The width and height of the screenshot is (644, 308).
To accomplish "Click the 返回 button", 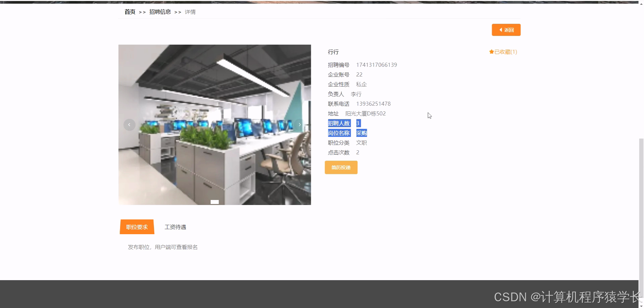I will (x=506, y=30).
